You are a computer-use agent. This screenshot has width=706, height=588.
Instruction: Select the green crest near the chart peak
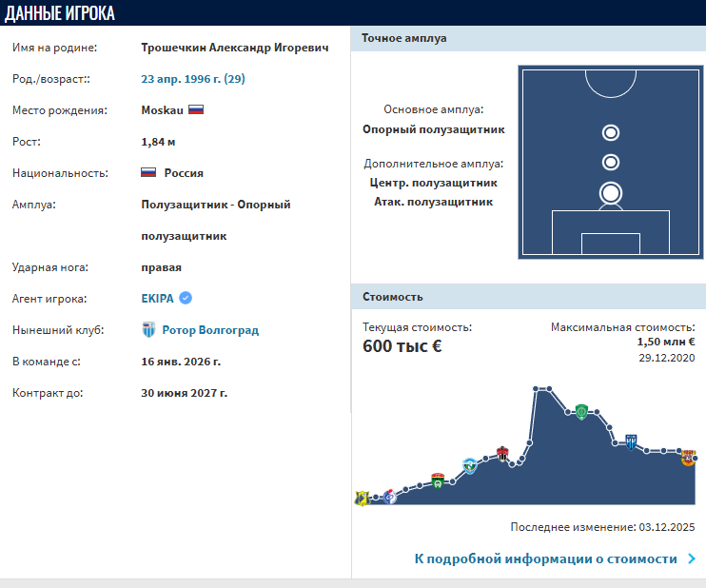point(581,411)
